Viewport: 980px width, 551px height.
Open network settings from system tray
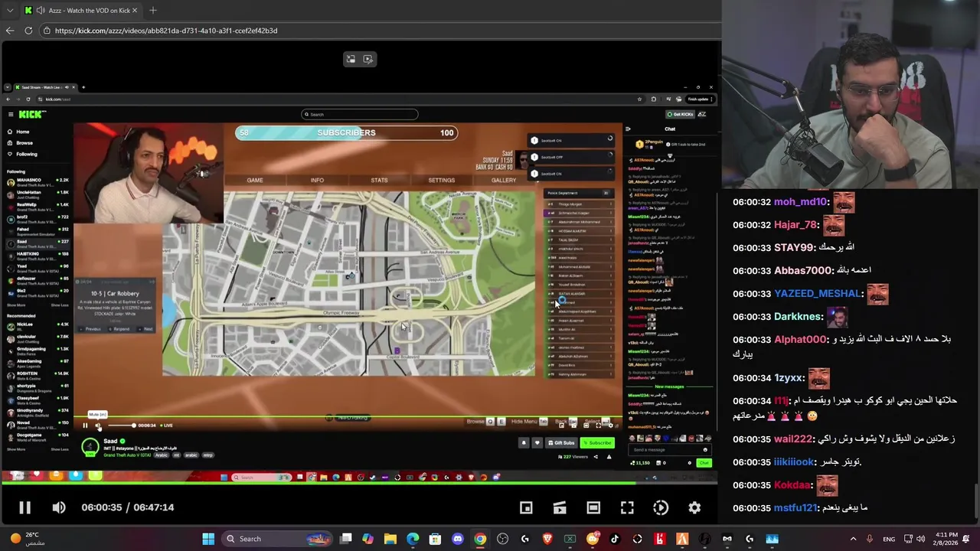tap(908, 539)
